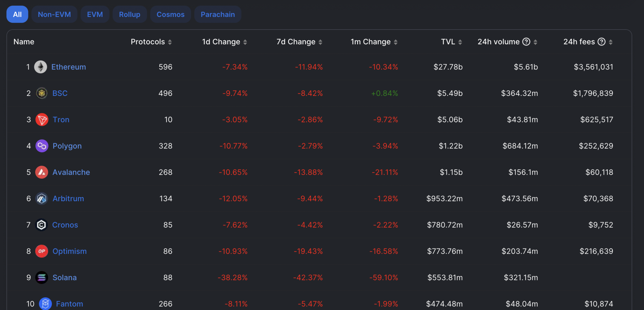Sort by the 24h volume sort arrows
Screen dimensions: 644x310
(535, 42)
